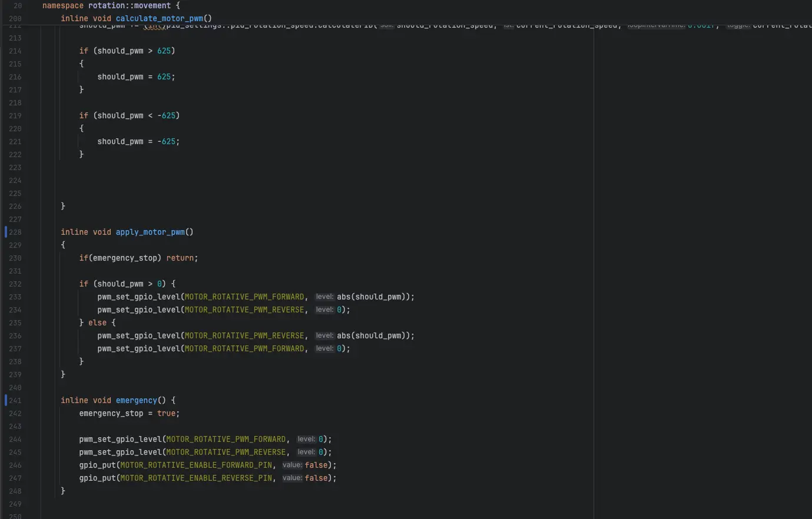Click MOTOR_ROTATIVE_PWM_FORWARD on line 237

pos(244,349)
